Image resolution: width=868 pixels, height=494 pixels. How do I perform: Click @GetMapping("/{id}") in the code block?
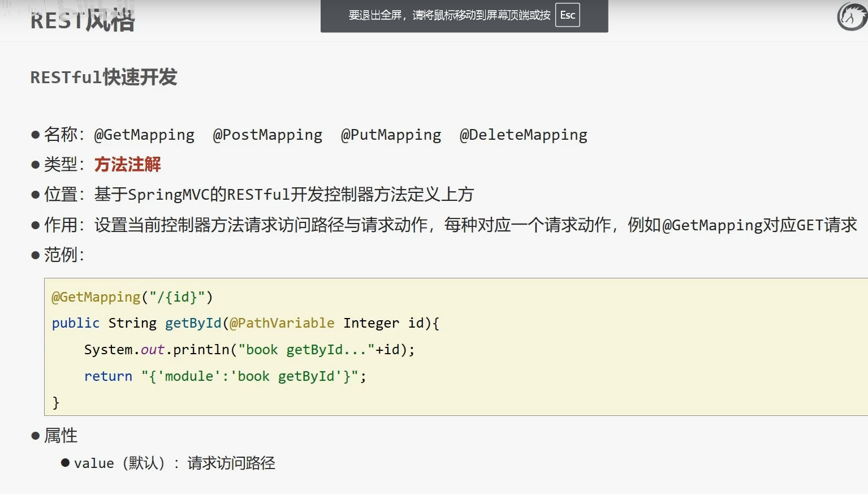pos(132,297)
